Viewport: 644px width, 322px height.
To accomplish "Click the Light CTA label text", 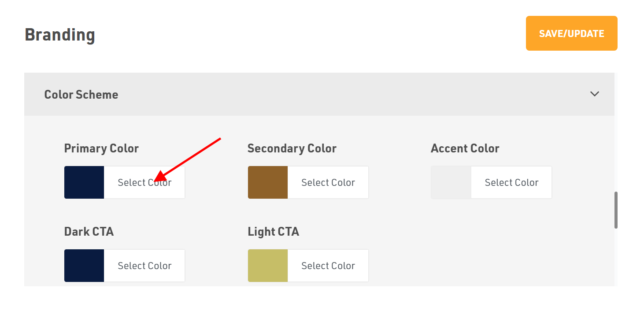I will pos(273,232).
